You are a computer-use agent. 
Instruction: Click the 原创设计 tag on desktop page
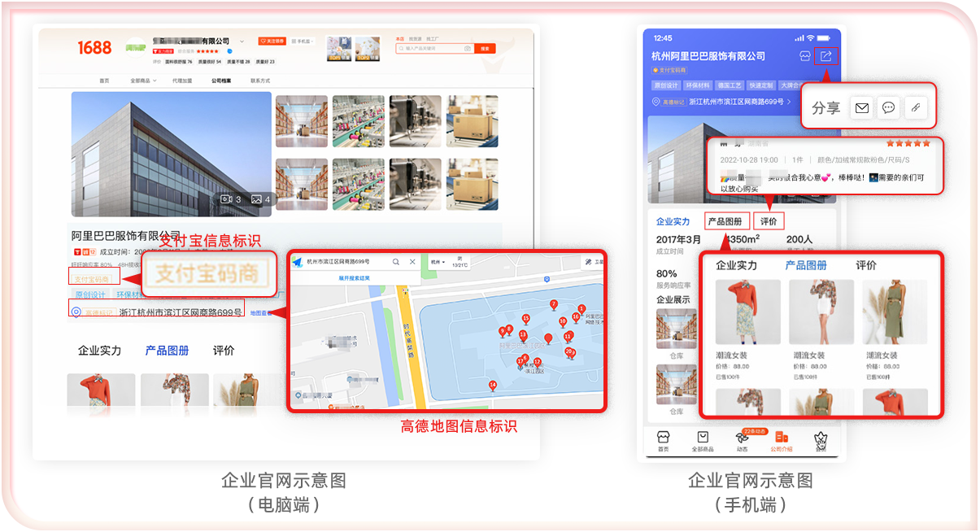91,295
